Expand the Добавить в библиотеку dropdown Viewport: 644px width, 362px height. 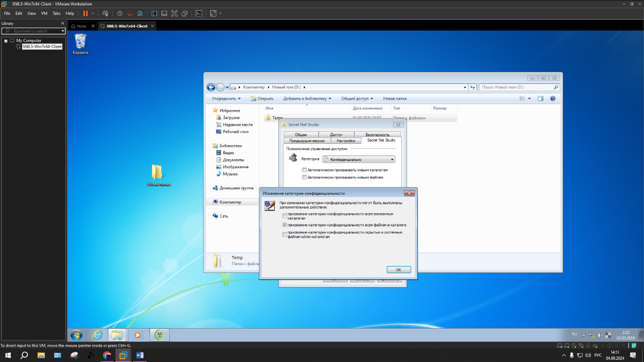307,98
